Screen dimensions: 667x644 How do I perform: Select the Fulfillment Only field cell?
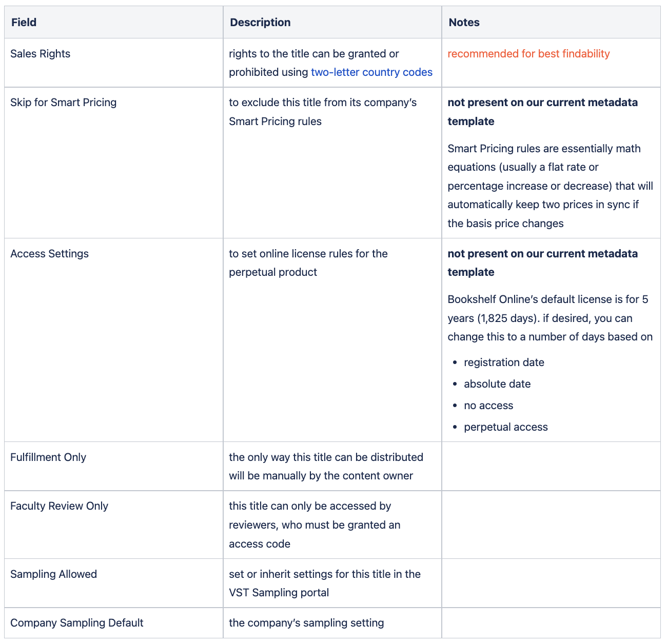pyautogui.click(x=113, y=466)
